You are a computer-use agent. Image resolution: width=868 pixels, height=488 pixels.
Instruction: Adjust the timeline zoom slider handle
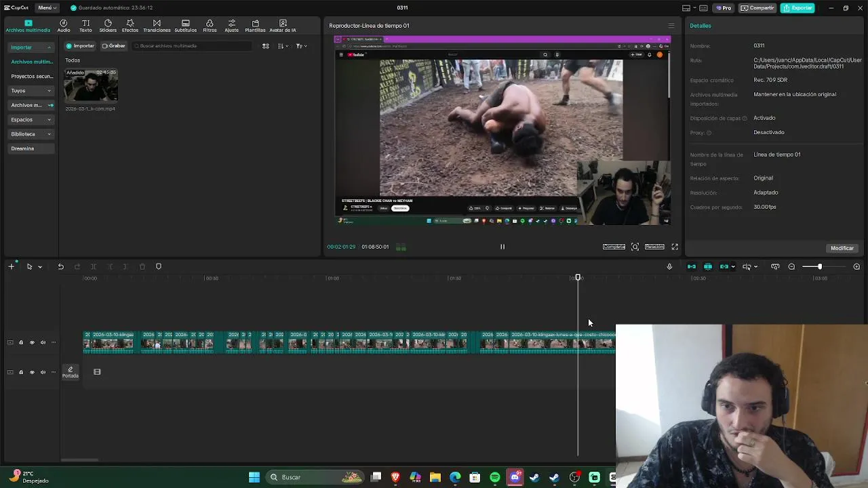click(819, 266)
